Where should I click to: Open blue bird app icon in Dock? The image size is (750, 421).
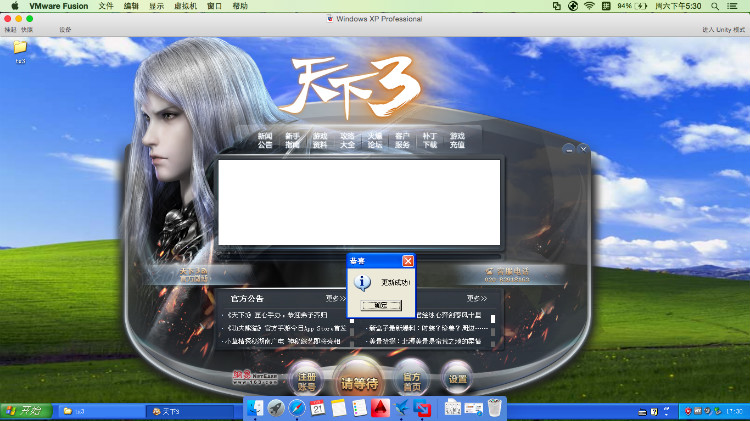(x=401, y=408)
